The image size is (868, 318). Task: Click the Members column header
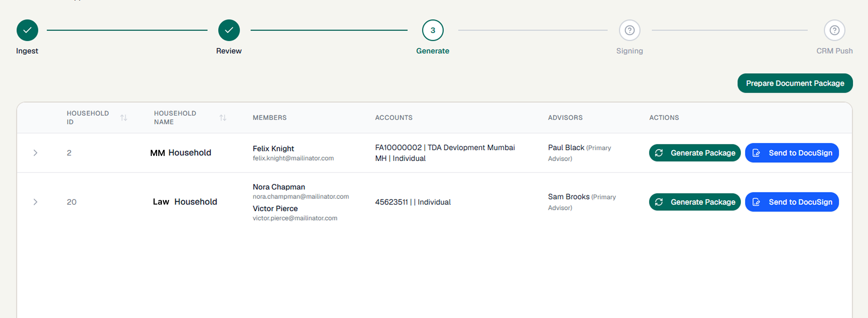tap(270, 118)
